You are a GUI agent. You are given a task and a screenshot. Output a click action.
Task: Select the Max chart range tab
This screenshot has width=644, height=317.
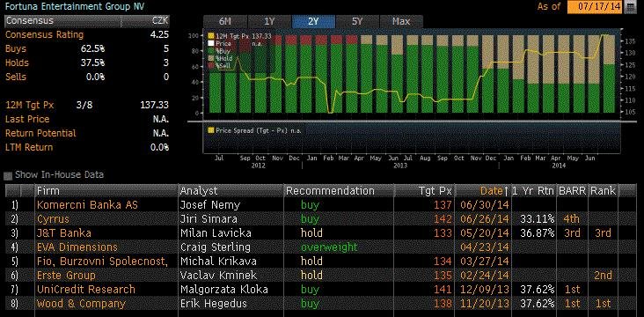point(401,21)
